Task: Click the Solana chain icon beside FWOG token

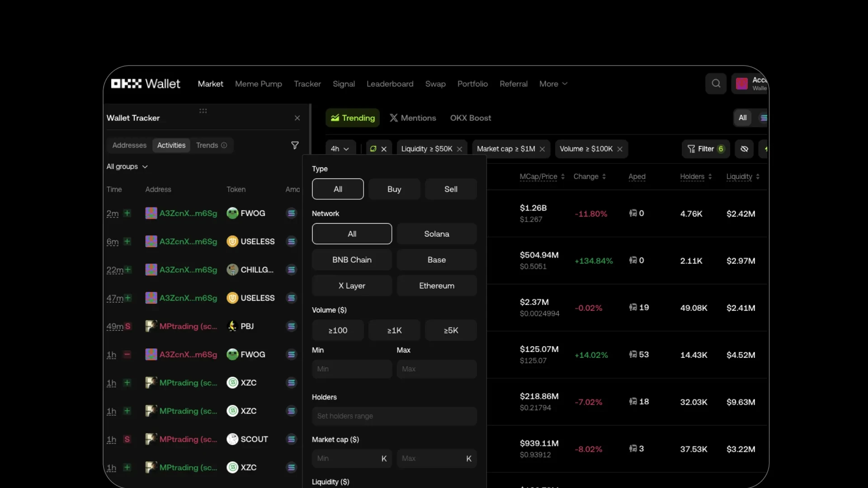Action: (x=291, y=213)
